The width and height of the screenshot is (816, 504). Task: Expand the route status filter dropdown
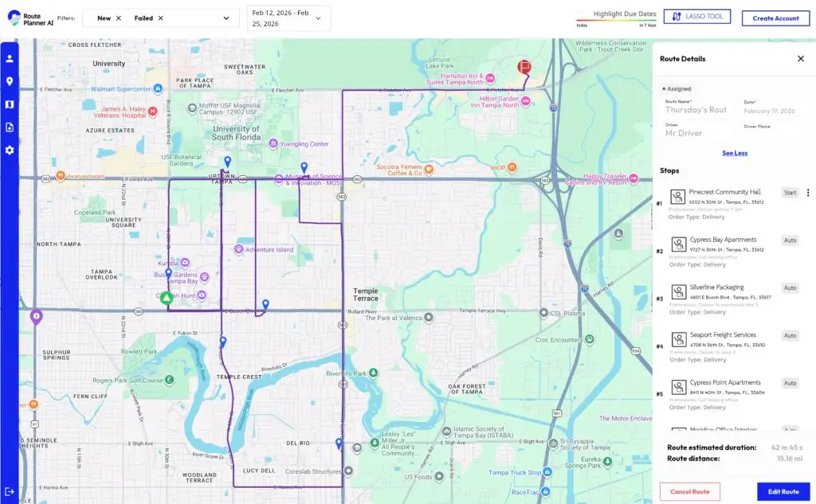click(x=226, y=17)
